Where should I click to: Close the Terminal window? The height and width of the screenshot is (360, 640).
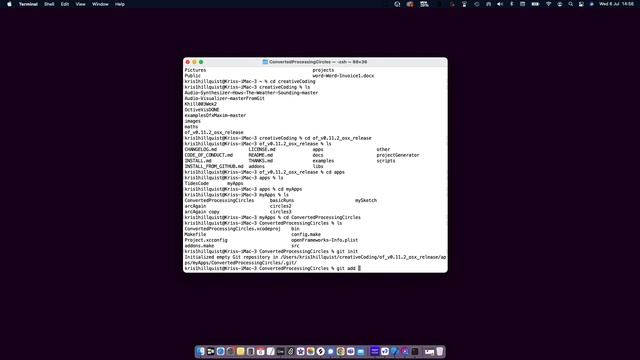pos(188,62)
